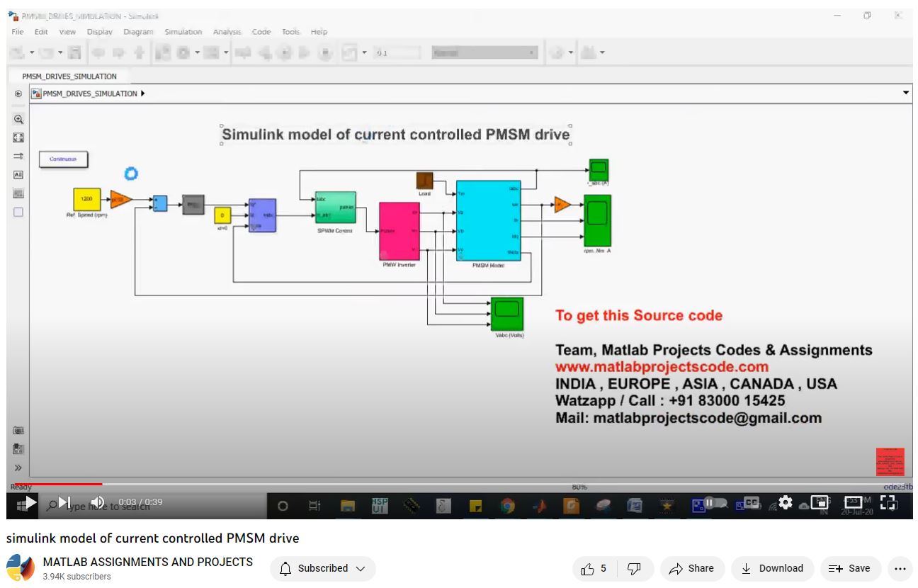This screenshot has width=918, height=588.
Task: Expand the Simulink model browser dropdown arrow
Action: (x=905, y=93)
